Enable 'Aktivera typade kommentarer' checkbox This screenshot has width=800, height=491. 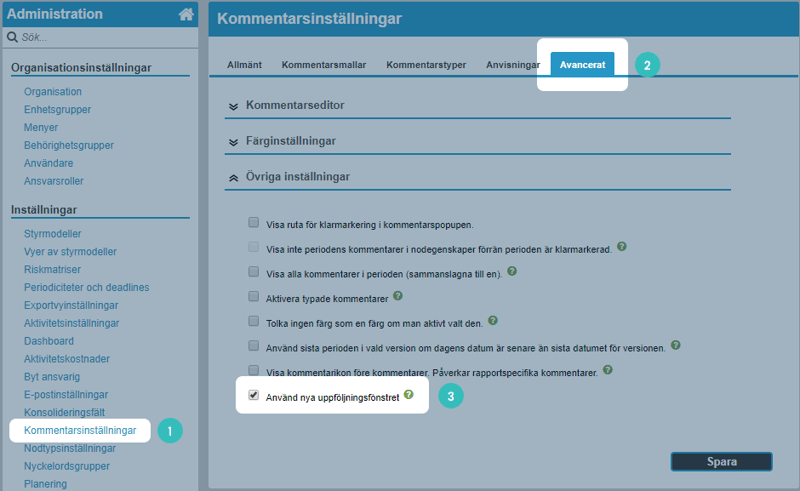[254, 296]
